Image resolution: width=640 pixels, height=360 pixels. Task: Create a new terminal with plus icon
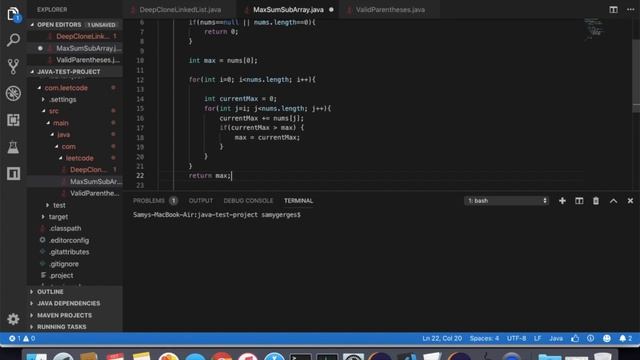tap(562, 201)
